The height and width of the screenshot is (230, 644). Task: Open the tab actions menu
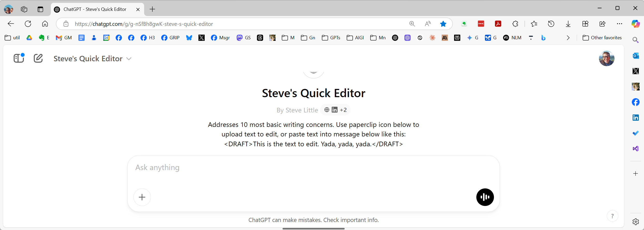coord(40,9)
